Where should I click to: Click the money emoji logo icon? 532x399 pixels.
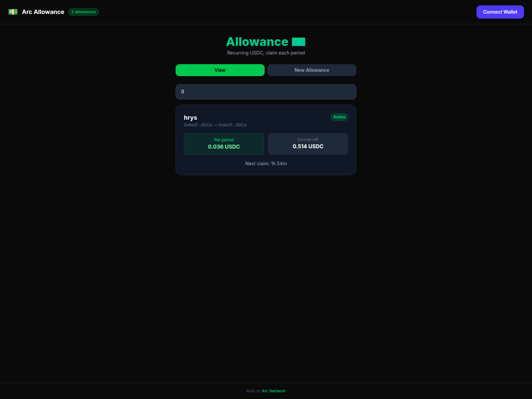coord(13,12)
